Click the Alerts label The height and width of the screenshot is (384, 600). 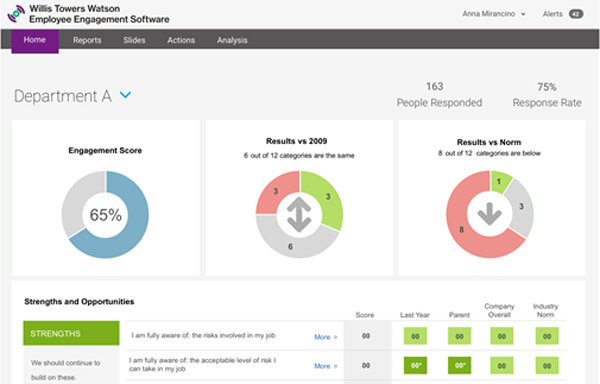tap(553, 14)
